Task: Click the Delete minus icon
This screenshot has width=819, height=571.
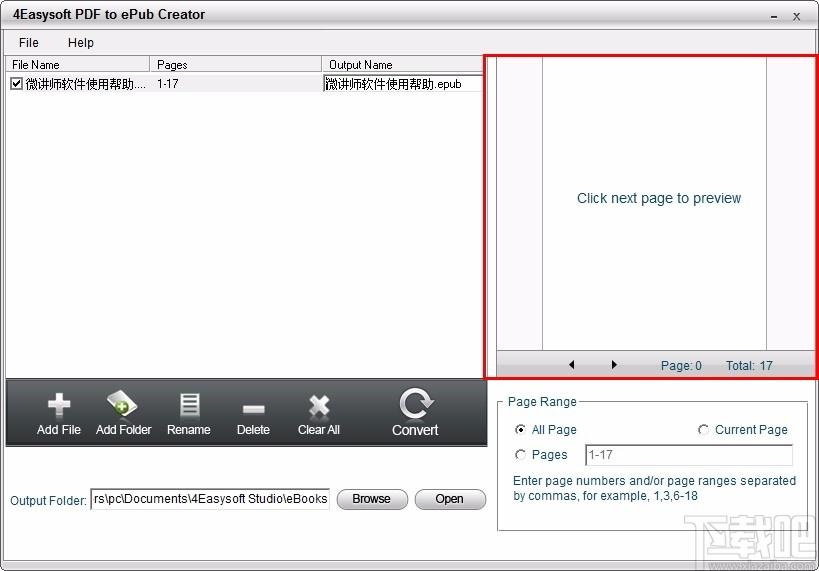Action: [x=253, y=409]
